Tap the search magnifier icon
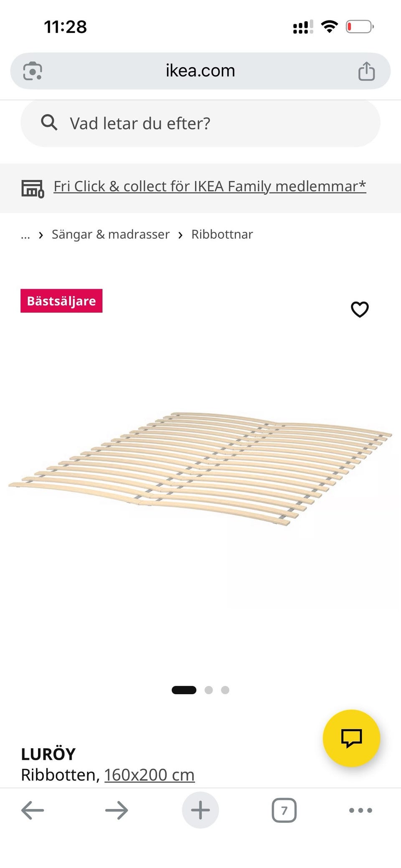The width and height of the screenshot is (401, 868). click(x=49, y=123)
